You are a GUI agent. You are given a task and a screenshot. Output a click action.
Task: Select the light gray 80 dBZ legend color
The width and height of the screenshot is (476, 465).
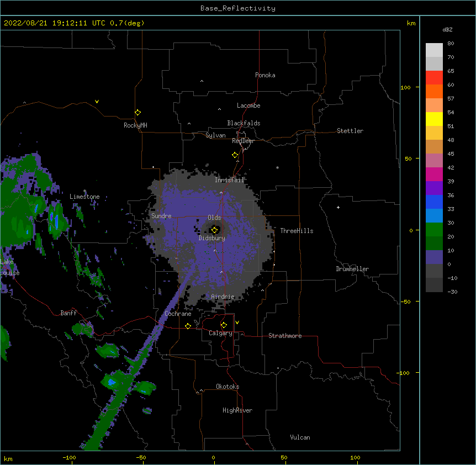(x=434, y=50)
